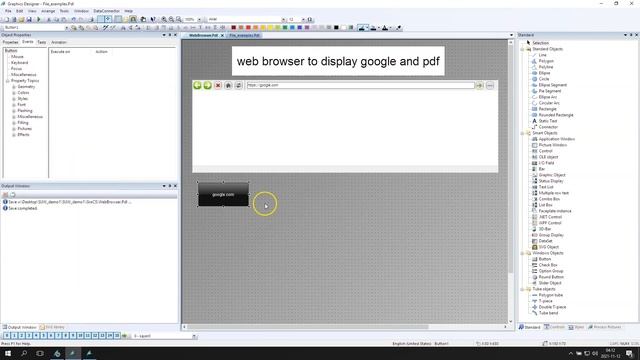Open the File menu
640x360 pixels.
(8, 11)
